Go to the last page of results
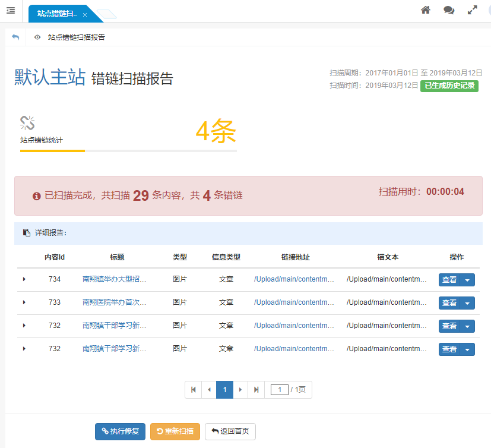The height and width of the screenshot is (448, 491). pos(256,390)
